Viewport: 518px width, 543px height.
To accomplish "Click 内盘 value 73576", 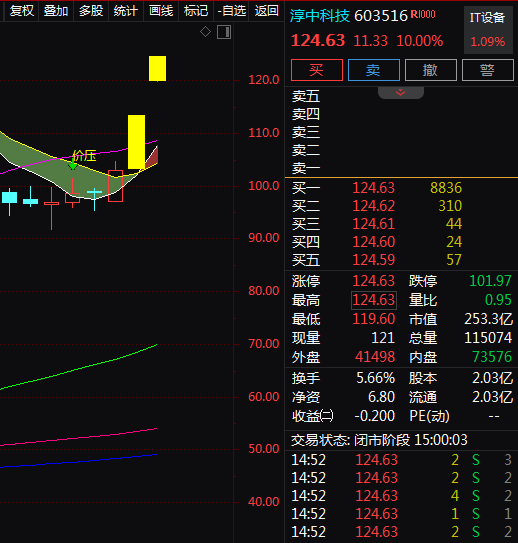I will click(492, 357).
